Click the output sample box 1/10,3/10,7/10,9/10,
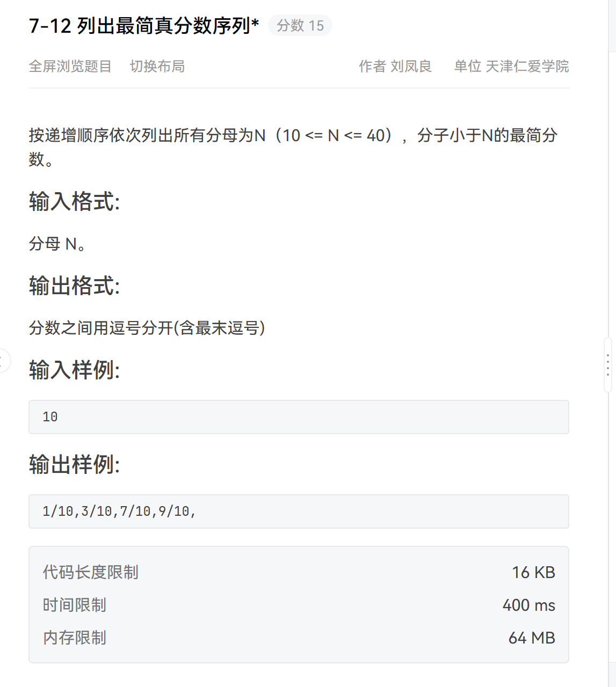This screenshot has height=687, width=616. [x=299, y=511]
